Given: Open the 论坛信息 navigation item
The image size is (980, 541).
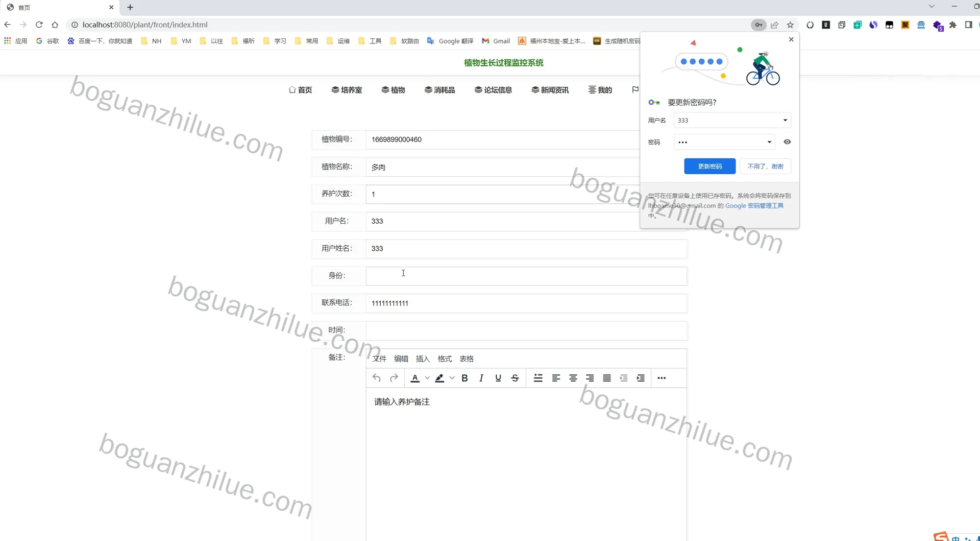Looking at the screenshot, I should [x=493, y=90].
